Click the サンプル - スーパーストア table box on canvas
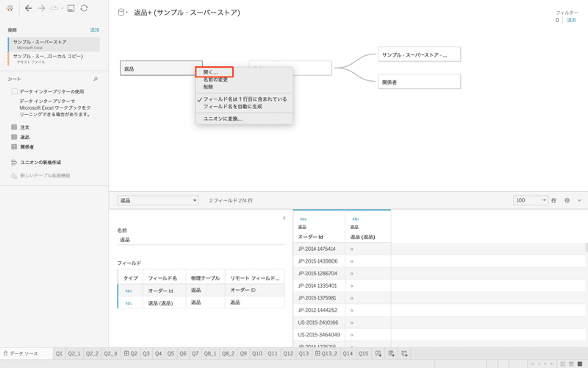Image resolution: width=588 pixels, height=368 pixels. pos(419,54)
